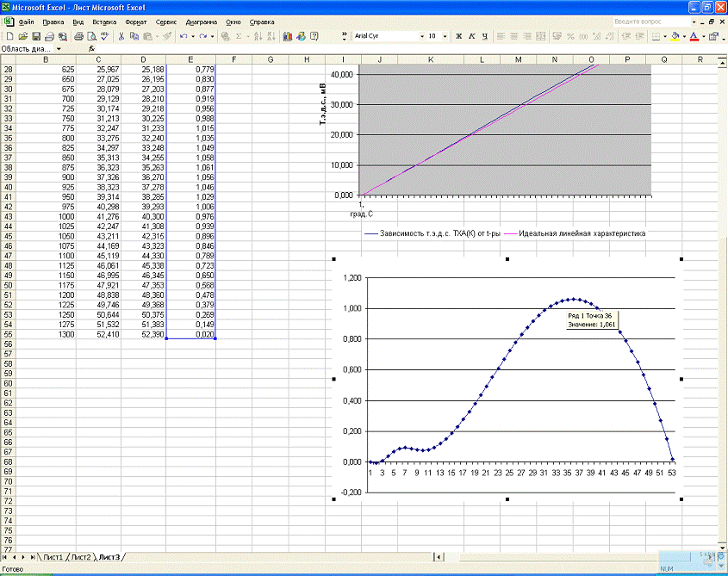Viewport: 728px width, 576px height.
Task: Click the Undo arrow icon
Action: (184, 37)
